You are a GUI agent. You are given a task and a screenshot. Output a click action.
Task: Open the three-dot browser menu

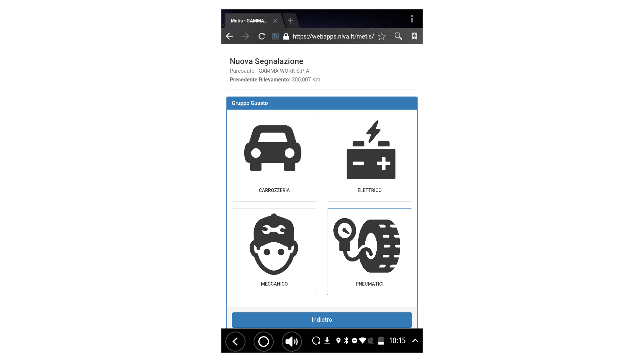pos(412,19)
